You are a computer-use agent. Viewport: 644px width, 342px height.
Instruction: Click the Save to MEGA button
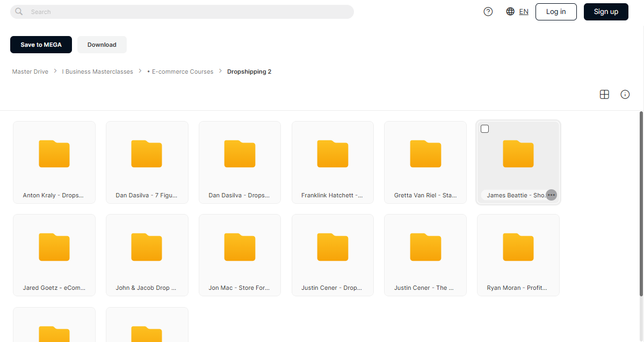coord(41,45)
